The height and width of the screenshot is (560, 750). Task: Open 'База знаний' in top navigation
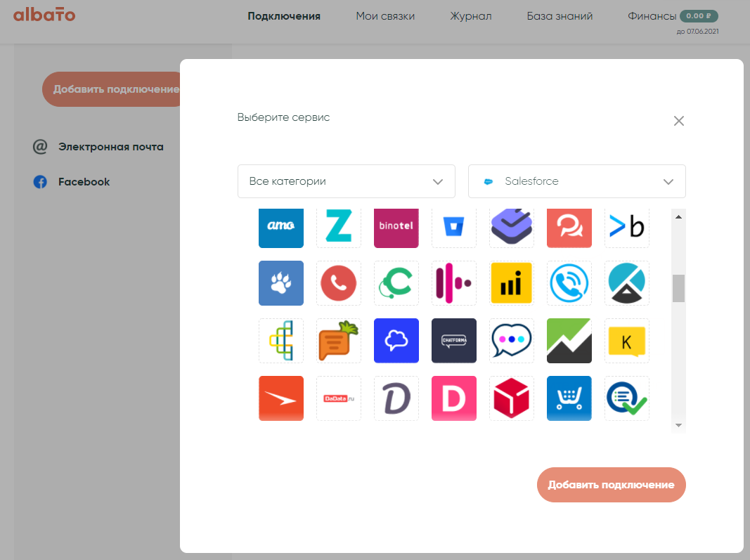click(560, 16)
